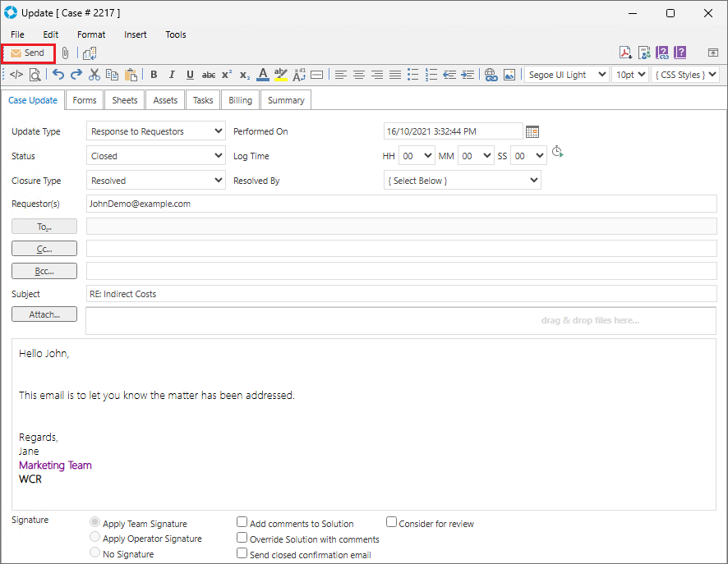
Task: Copy selection using the copy icon
Action: pos(112,75)
